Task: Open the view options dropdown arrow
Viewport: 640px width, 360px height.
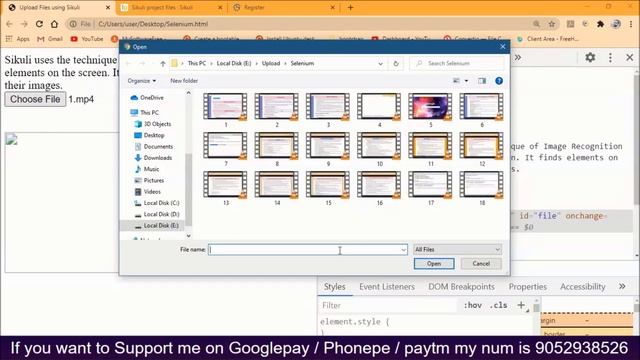Action: [466, 81]
